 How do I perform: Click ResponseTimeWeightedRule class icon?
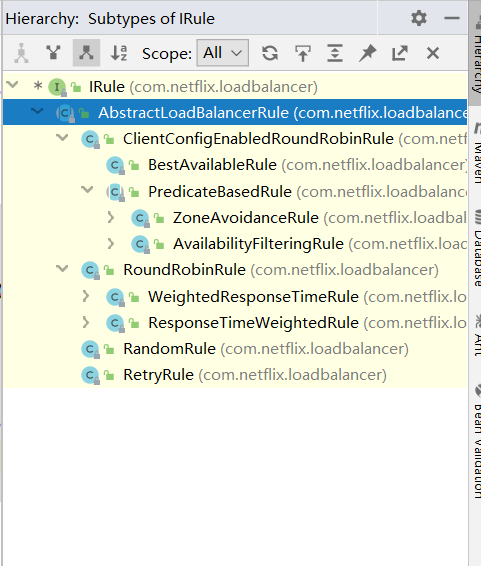pos(115,323)
